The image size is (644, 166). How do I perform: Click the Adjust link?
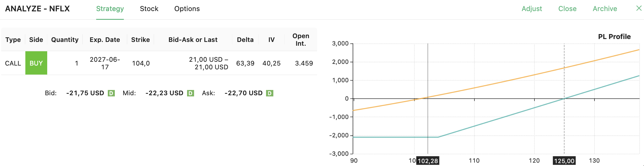tap(532, 9)
